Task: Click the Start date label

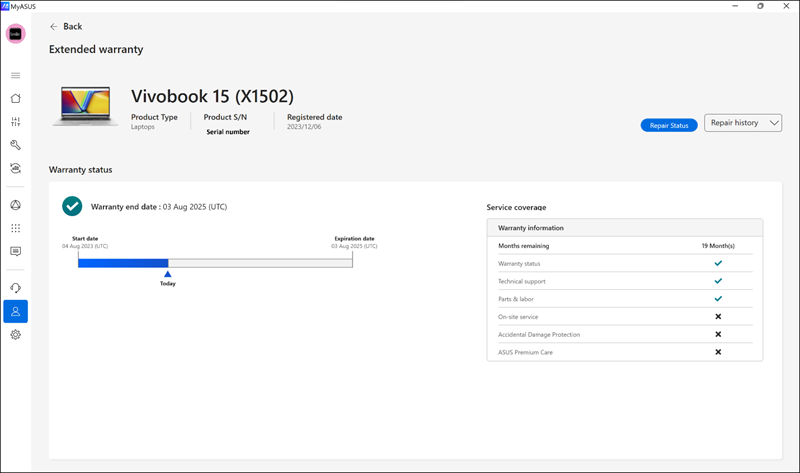Action: [x=85, y=238]
